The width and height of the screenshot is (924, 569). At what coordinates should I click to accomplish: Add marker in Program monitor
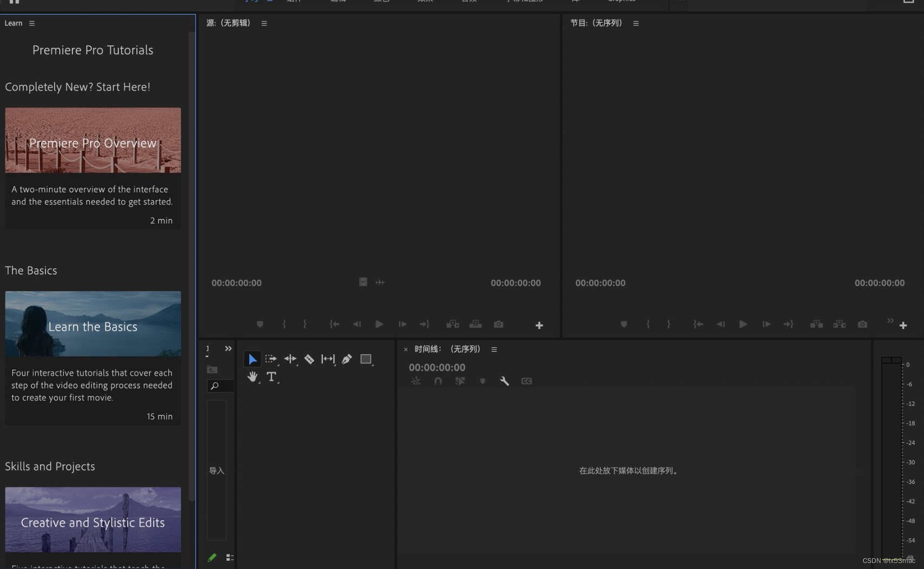tap(624, 324)
